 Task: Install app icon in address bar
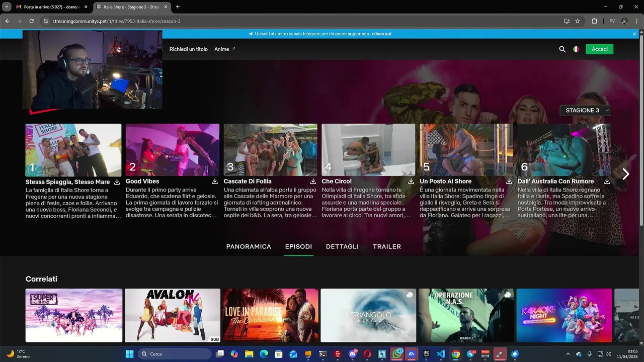pos(567,21)
